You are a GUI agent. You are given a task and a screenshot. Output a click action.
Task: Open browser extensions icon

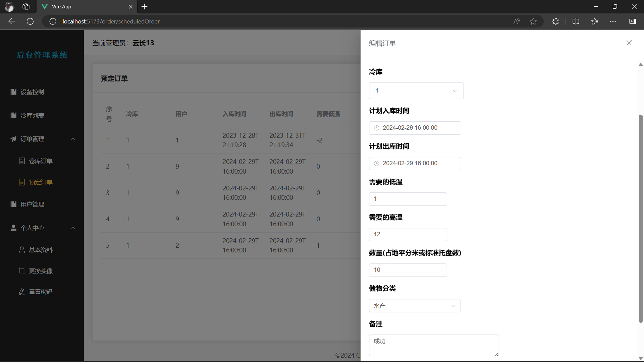[555, 21]
